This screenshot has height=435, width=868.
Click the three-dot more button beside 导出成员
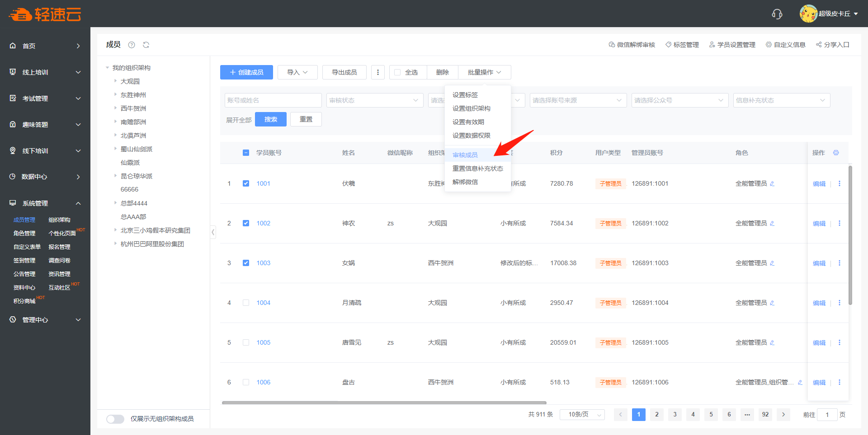pyautogui.click(x=378, y=72)
